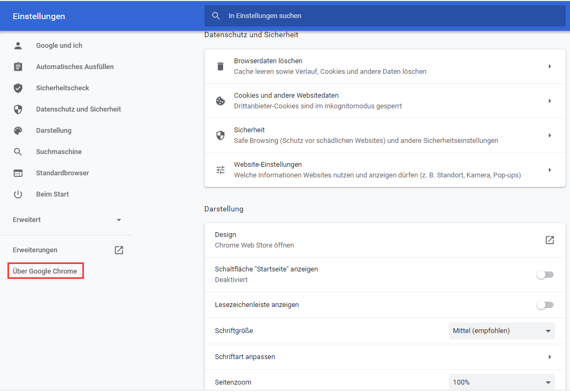Enable the Schaltfläche Startseite anzeigen toggle
Screen dimensions: 570x392
[x=545, y=275]
